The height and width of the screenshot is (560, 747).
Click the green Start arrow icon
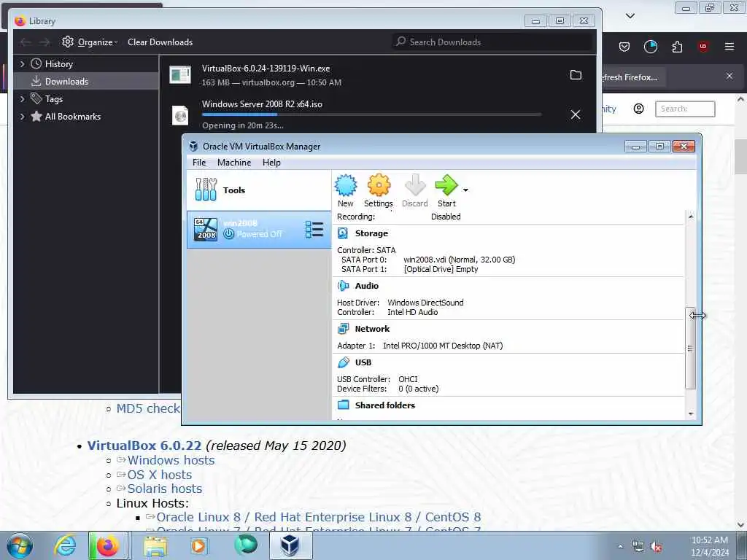pyautogui.click(x=446, y=185)
